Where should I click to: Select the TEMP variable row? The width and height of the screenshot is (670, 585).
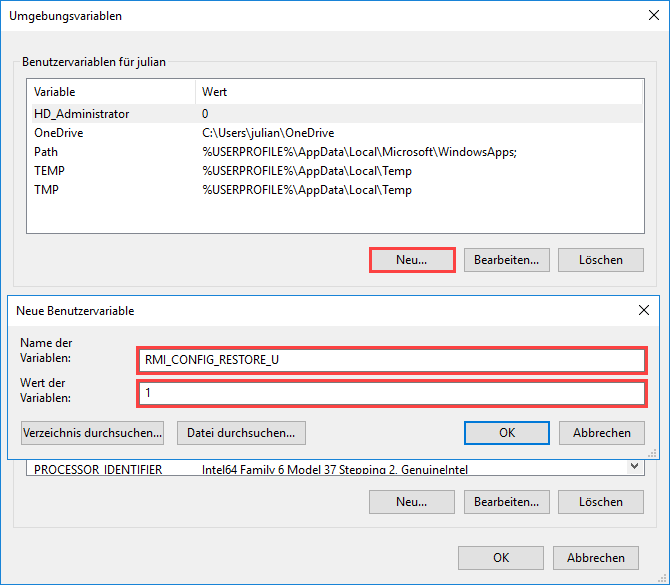click(337, 171)
